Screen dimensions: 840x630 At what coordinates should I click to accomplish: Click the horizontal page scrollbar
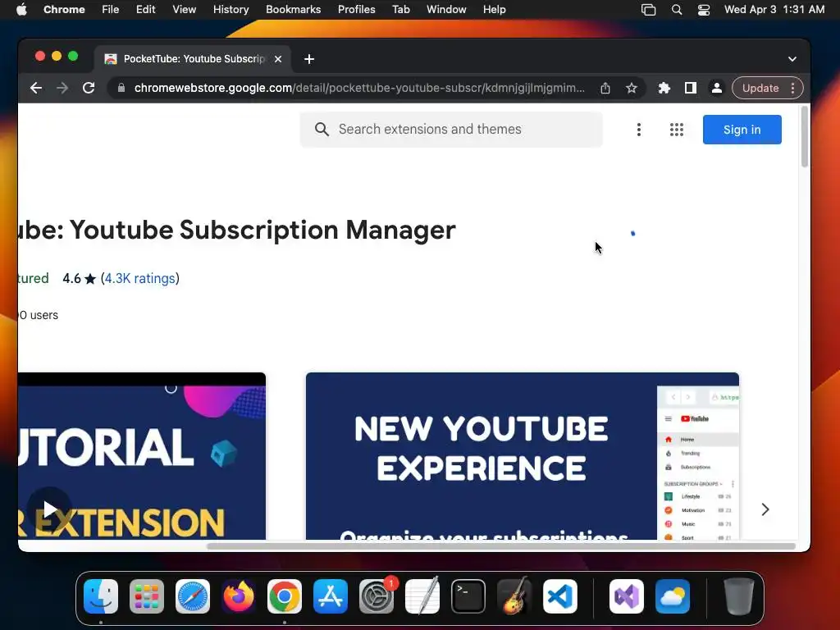pyautogui.click(x=501, y=546)
